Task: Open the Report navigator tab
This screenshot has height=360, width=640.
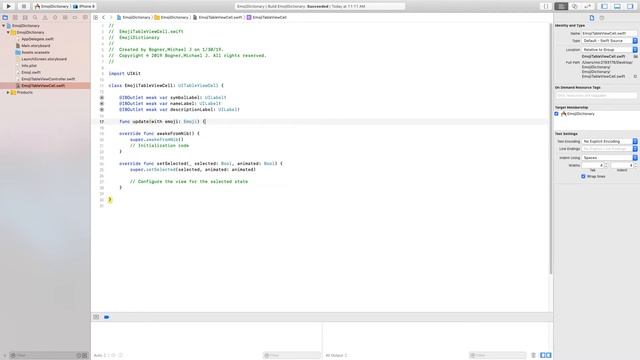Action: tap(85, 18)
